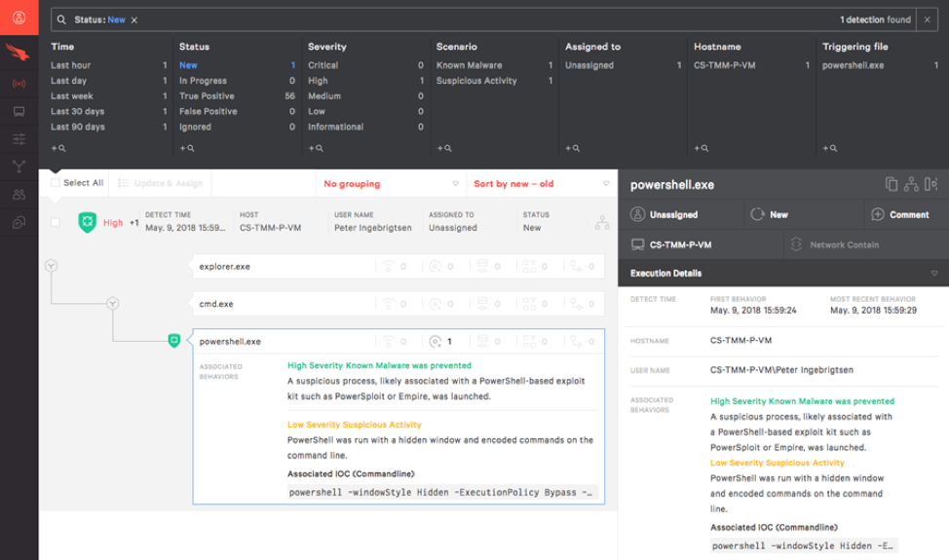The width and height of the screenshot is (949, 560).
Task: Click the copy icon beside powershell.exe title
Action: 892,184
